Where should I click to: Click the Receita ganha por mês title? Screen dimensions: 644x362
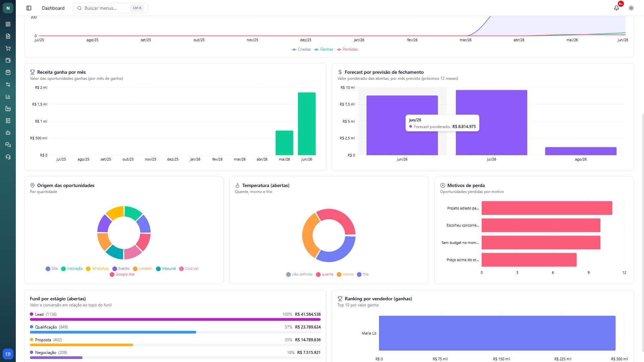[61, 72]
